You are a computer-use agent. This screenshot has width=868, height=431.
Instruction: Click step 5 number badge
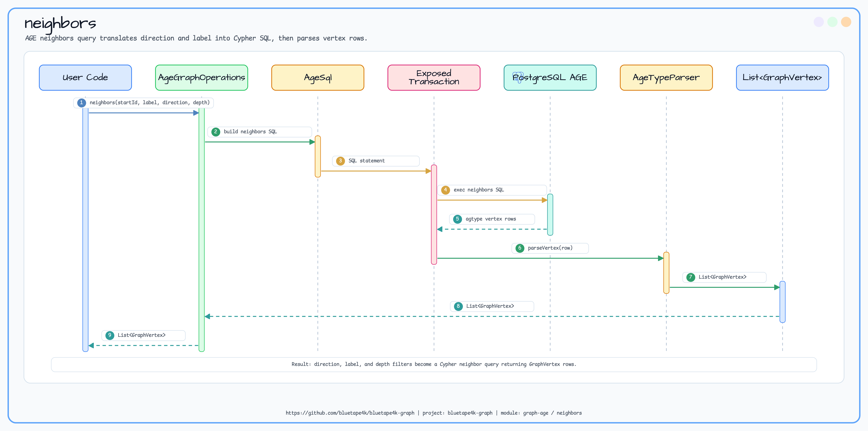click(x=457, y=219)
